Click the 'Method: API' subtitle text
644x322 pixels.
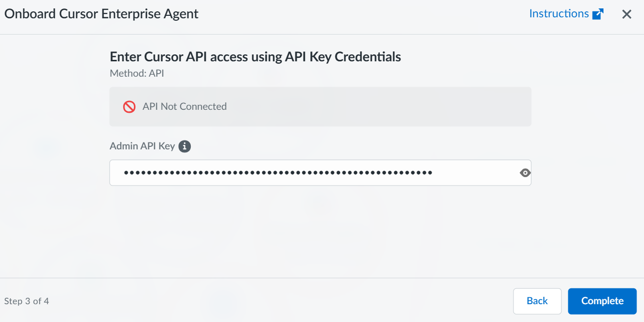tap(137, 74)
